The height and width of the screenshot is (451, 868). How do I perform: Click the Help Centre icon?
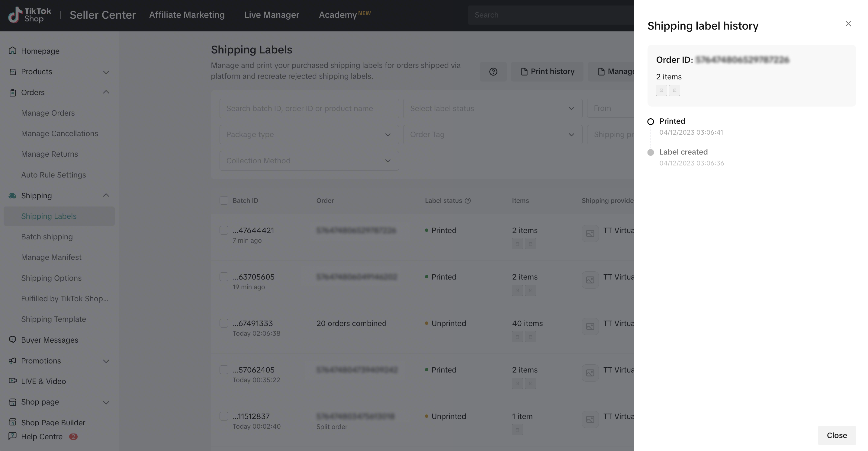coord(12,436)
